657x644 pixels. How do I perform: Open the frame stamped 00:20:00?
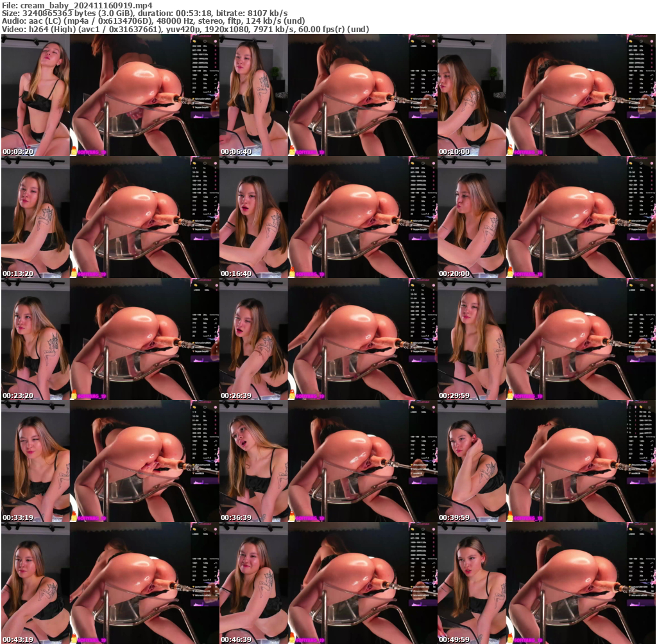(546, 217)
